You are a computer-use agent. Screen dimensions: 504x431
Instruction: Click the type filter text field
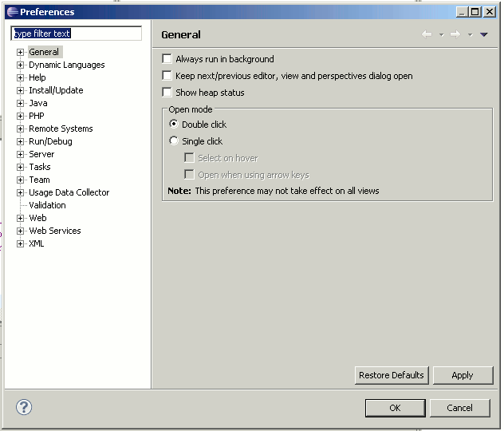tap(77, 34)
